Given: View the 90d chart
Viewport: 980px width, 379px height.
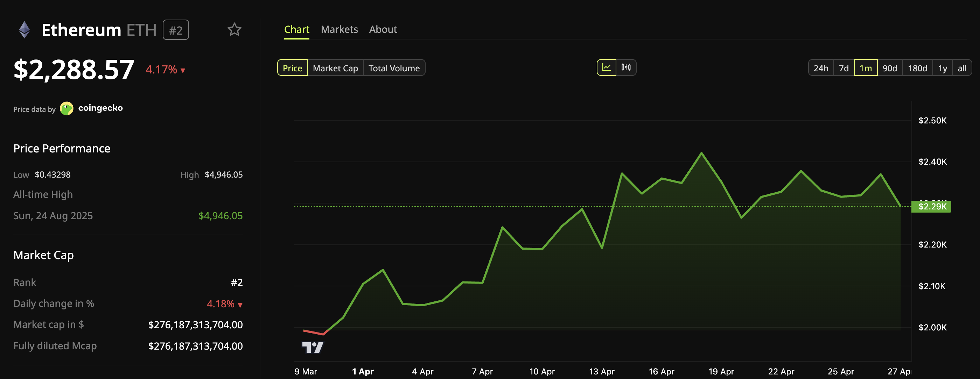Looking at the screenshot, I should click(x=890, y=68).
